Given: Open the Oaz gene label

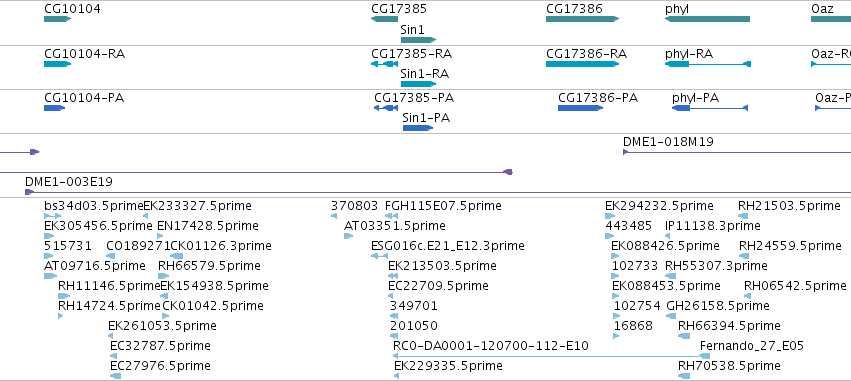Looking at the screenshot, I should [x=822, y=9].
